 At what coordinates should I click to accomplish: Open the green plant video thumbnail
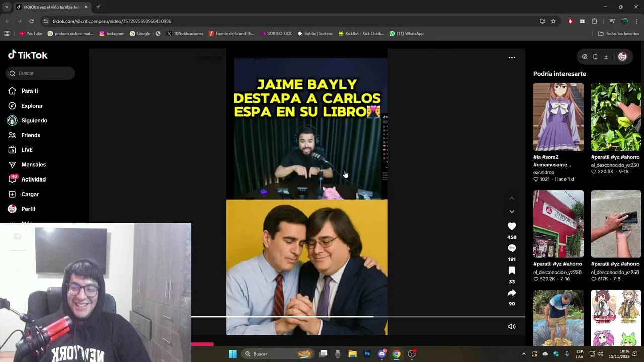coord(616,117)
